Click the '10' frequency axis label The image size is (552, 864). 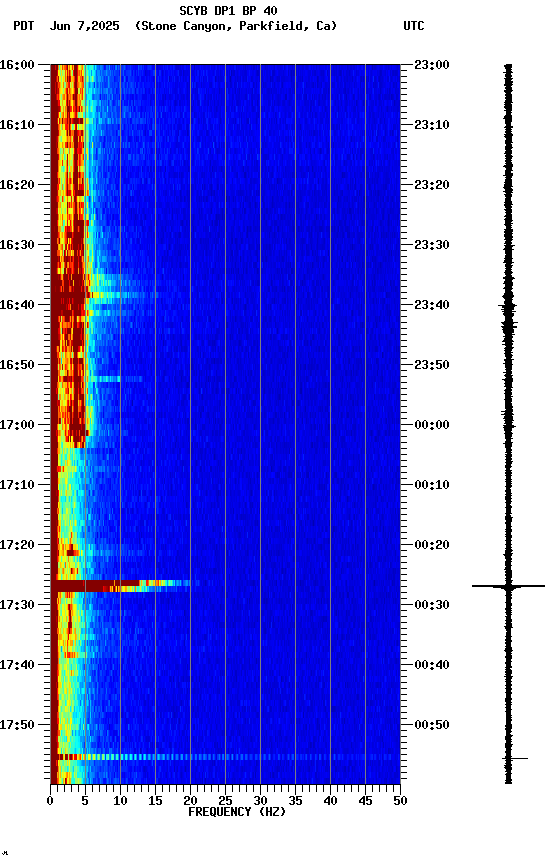pos(120,802)
